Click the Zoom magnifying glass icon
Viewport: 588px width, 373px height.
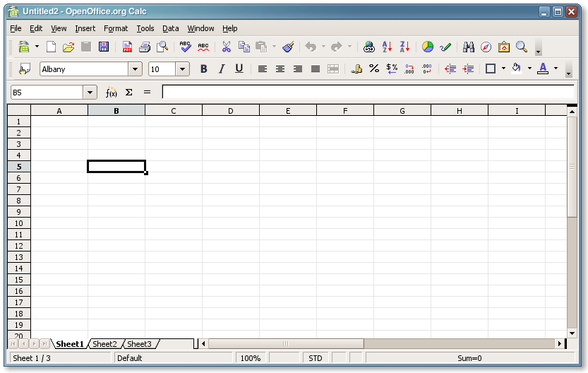point(522,47)
